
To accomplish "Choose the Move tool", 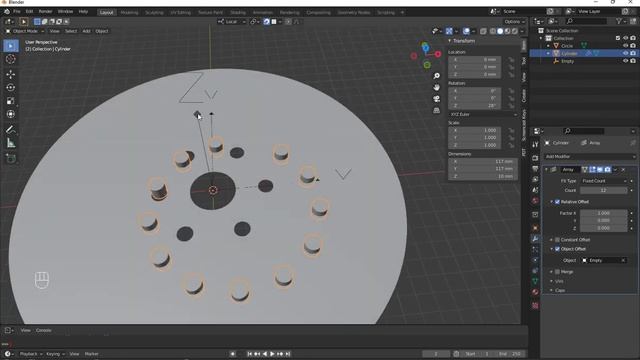I will (11, 74).
